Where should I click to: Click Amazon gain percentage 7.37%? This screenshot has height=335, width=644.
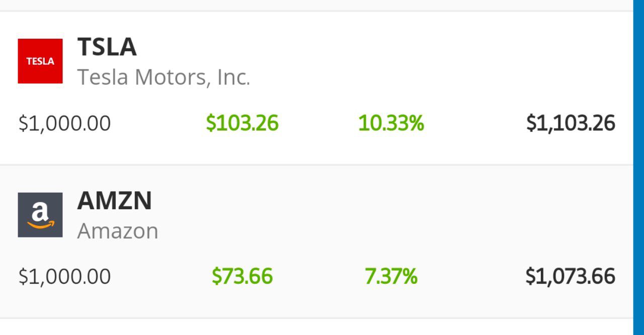[x=391, y=277]
